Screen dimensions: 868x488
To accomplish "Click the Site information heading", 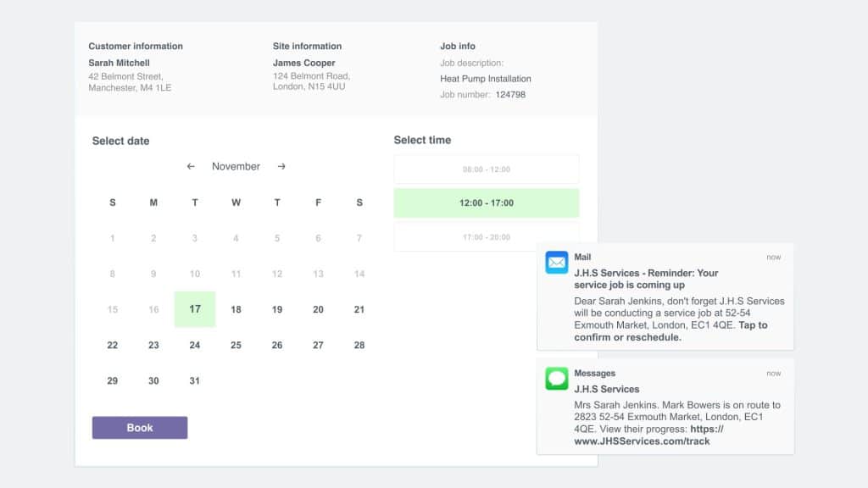I will point(307,46).
